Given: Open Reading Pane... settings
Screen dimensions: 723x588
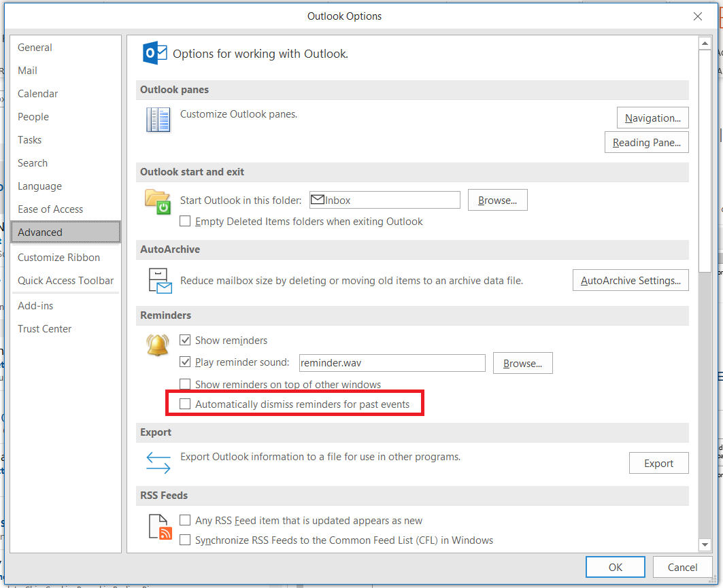Looking at the screenshot, I should (x=646, y=142).
